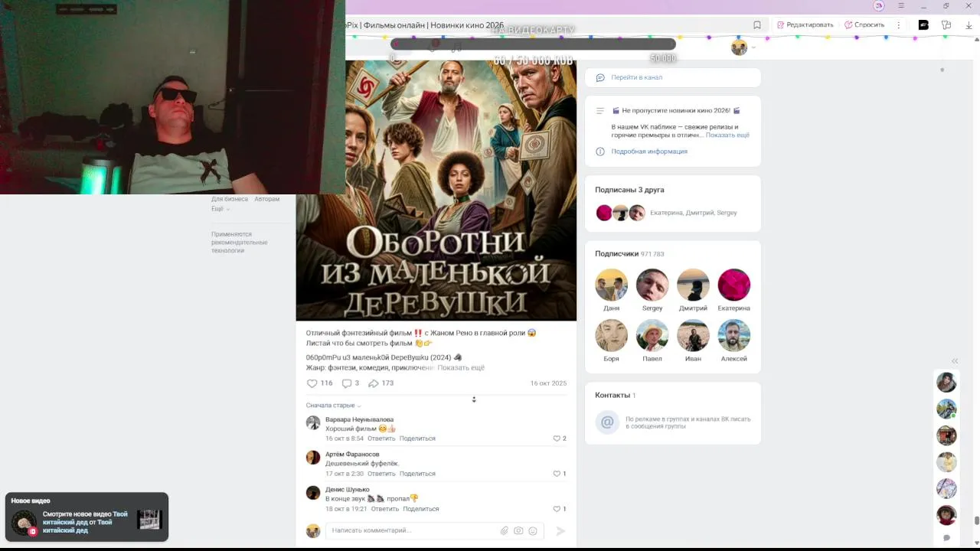The height and width of the screenshot is (551, 980).
Task: Reply to Денис Шунько's comment
Action: click(385, 509)
